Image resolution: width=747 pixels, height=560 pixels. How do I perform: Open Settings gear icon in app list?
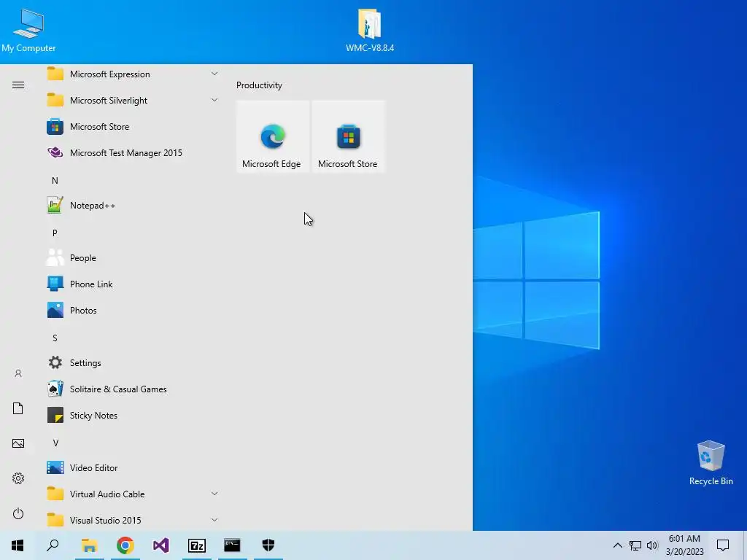pyautogui.click(x=55, y=363)
